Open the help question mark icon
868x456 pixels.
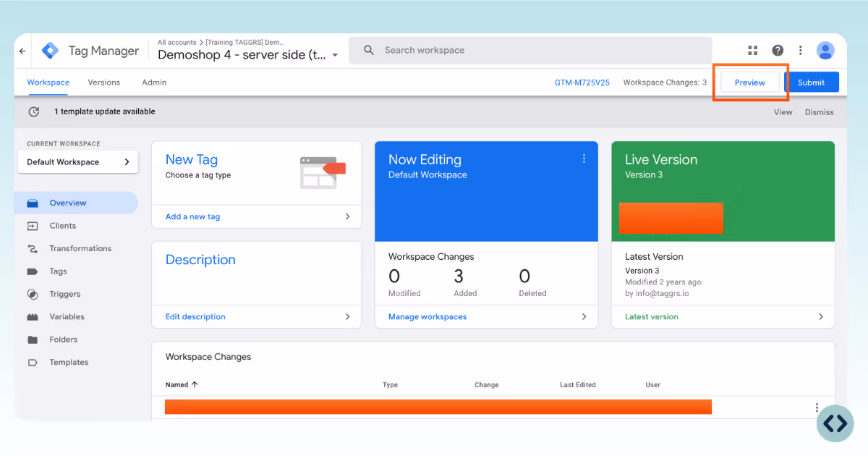(778, 50)
